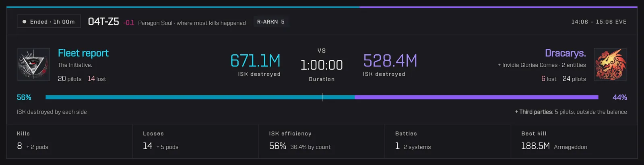Click the 44% label beside the bar
The height and width of the screenshot is (165, 644).
(x=620, y=97)
